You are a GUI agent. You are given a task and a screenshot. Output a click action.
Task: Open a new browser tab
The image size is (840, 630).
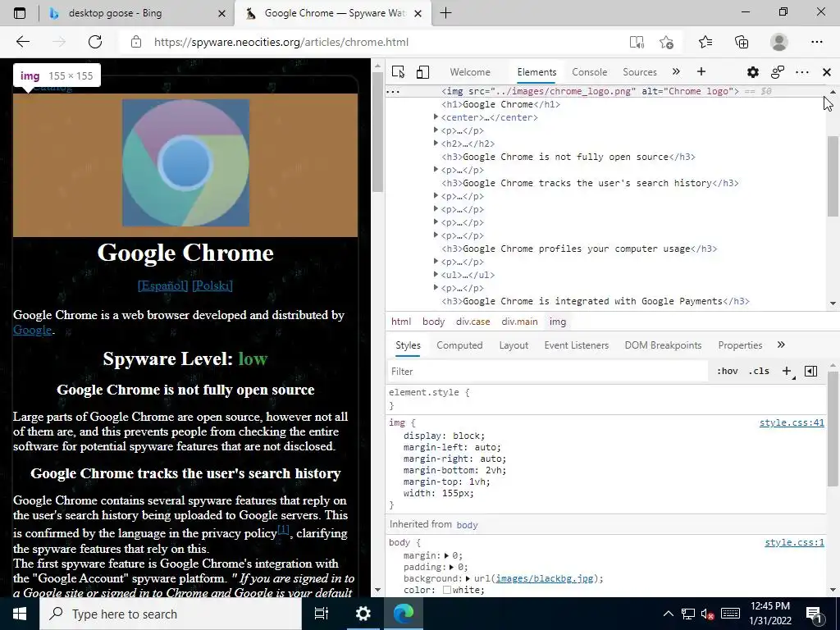445,13
